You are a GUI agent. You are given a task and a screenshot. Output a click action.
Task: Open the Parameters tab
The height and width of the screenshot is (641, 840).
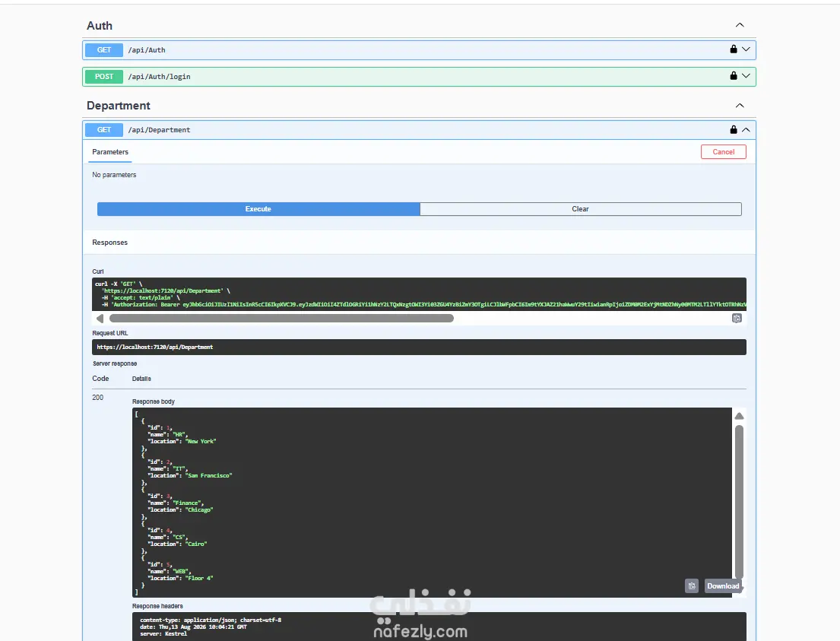coord(109,152)
